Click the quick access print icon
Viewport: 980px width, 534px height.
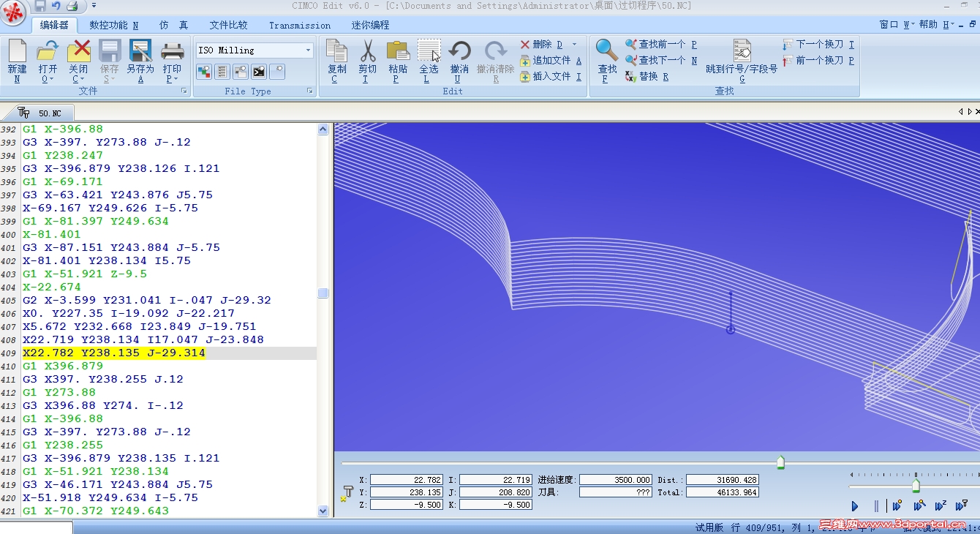tap(72, 6)
